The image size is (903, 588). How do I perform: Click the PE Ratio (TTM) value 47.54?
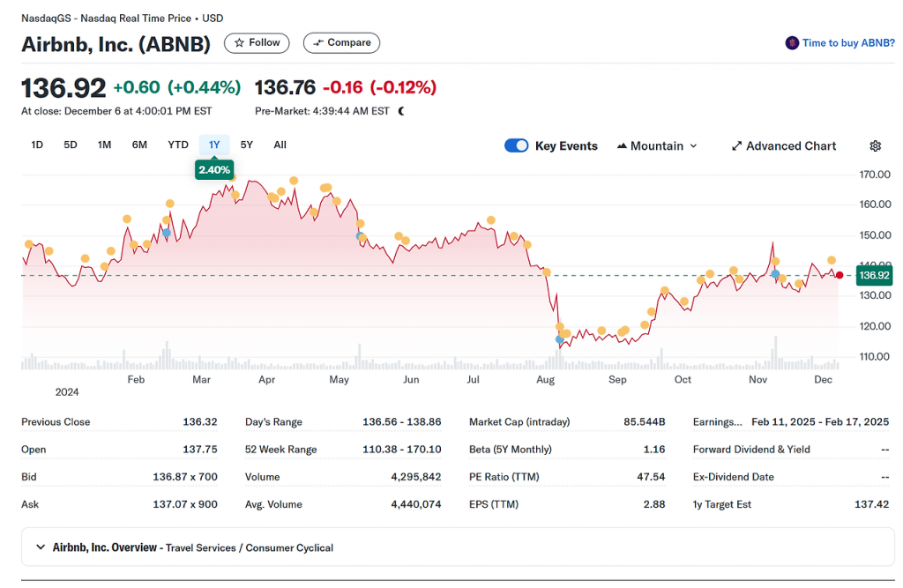tap(652, 478)
